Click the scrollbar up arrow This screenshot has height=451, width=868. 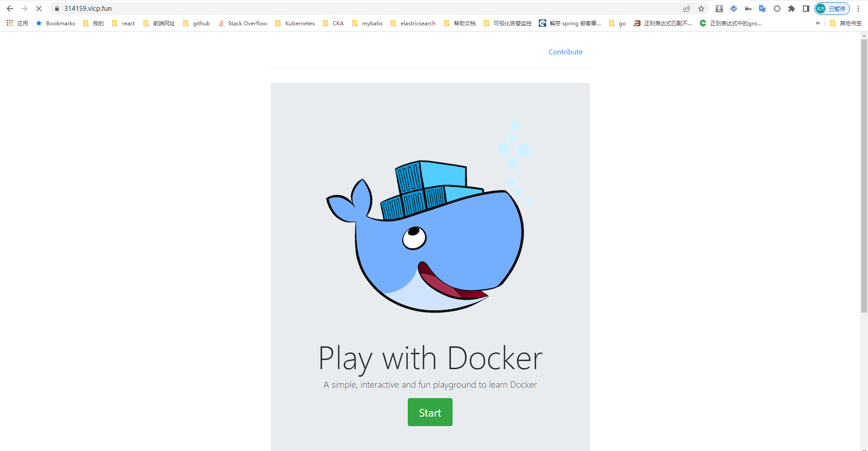tap(864, 35)
